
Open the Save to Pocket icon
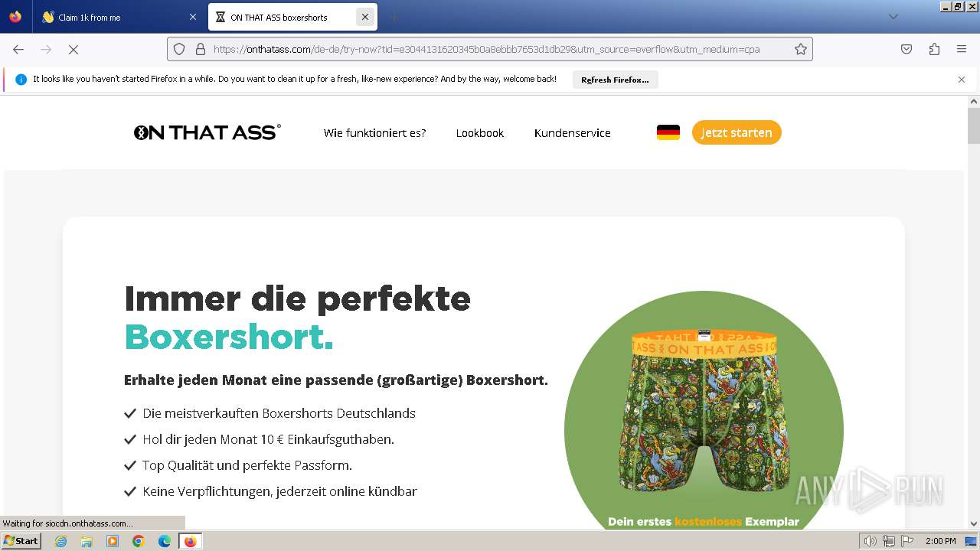pyautogui.click(x=906, y=49)
